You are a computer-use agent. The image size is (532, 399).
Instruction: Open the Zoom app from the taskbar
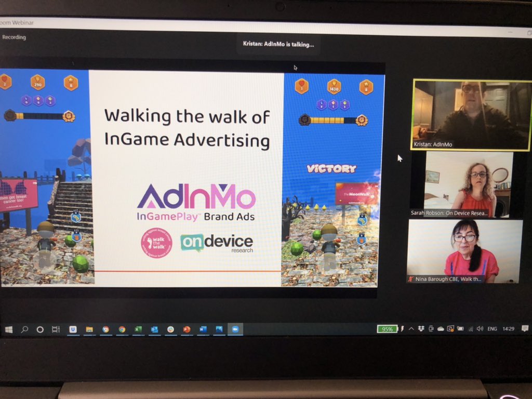(x=235, y=328)
